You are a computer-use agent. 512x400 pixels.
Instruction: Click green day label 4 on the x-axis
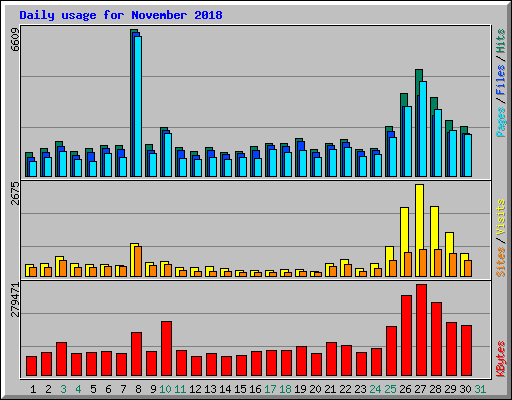pyautogui.click(x=78, y=389)
